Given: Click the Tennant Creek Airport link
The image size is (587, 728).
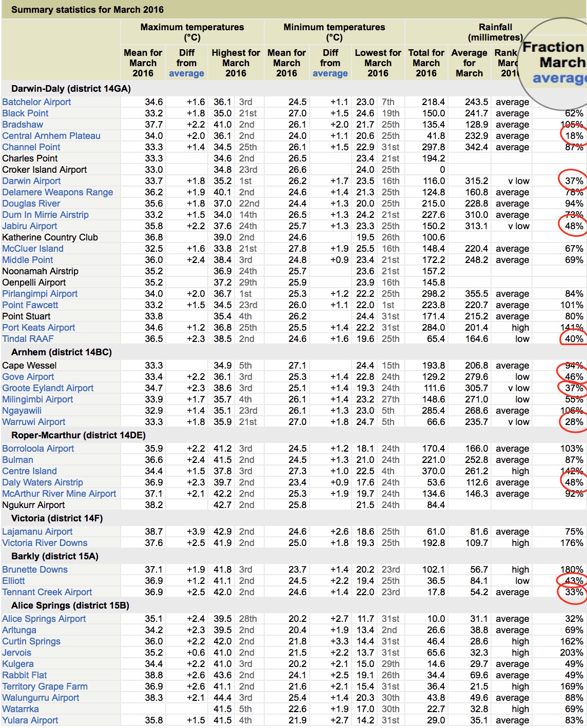Looking at the screenshot, I should (47, 592).
